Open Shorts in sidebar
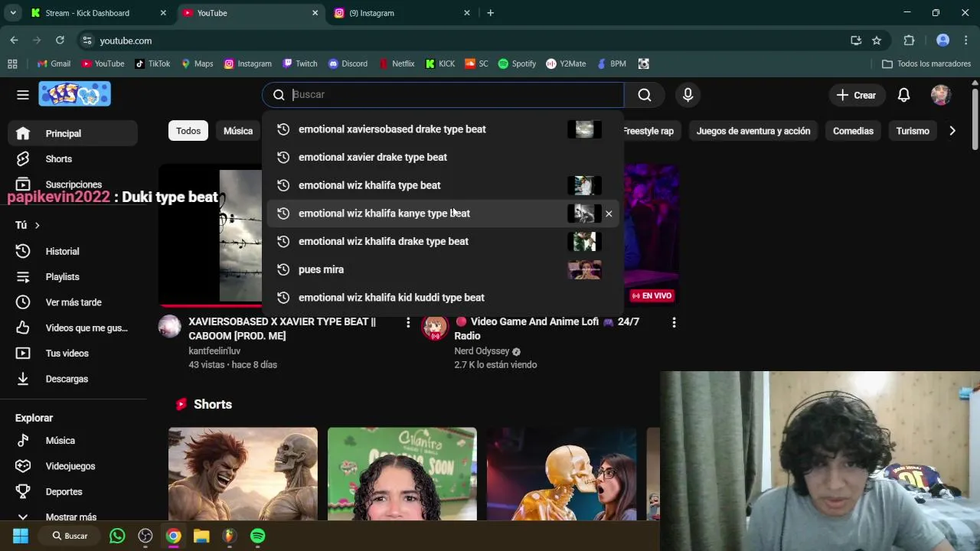The height and width of the screenshot is (551, 980). (x=73, y=159)
